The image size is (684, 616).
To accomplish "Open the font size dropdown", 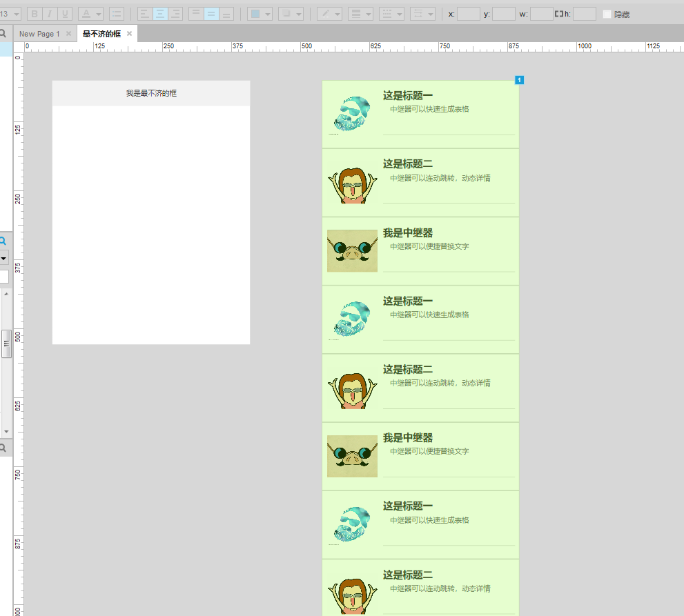I will (15, 12).
